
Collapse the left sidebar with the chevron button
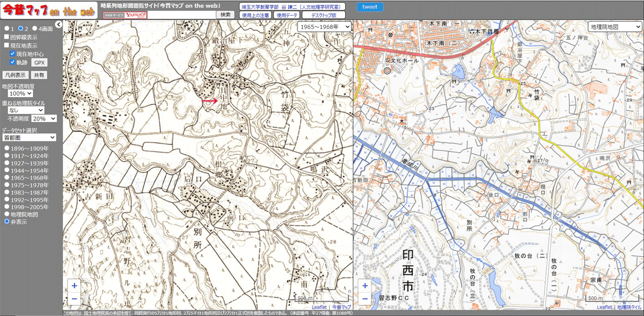(59, 24)
